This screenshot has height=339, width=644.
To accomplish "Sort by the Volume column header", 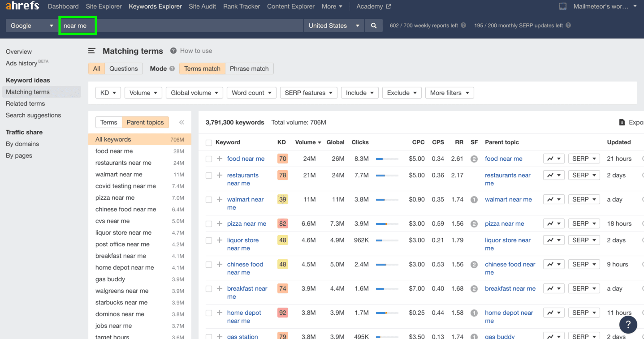I will 308,142.
